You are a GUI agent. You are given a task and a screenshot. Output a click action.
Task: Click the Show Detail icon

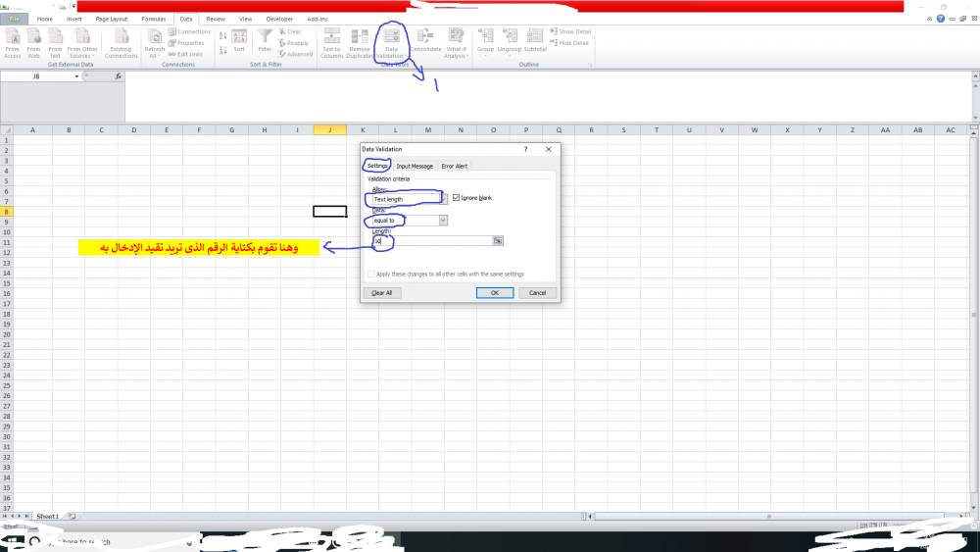(554, 32)
